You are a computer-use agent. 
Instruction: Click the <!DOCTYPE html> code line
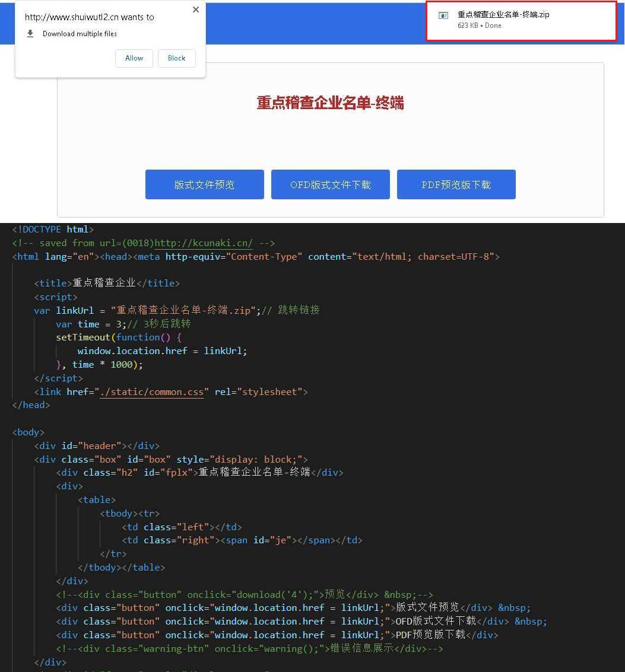(53, 230)
